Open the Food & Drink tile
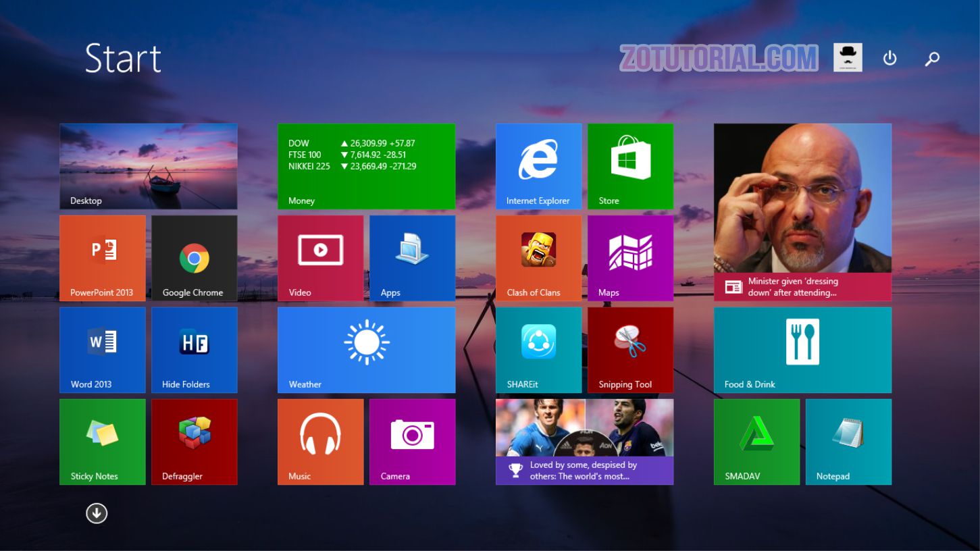Viewport: 980px width, 551px height. click(803, 350)
